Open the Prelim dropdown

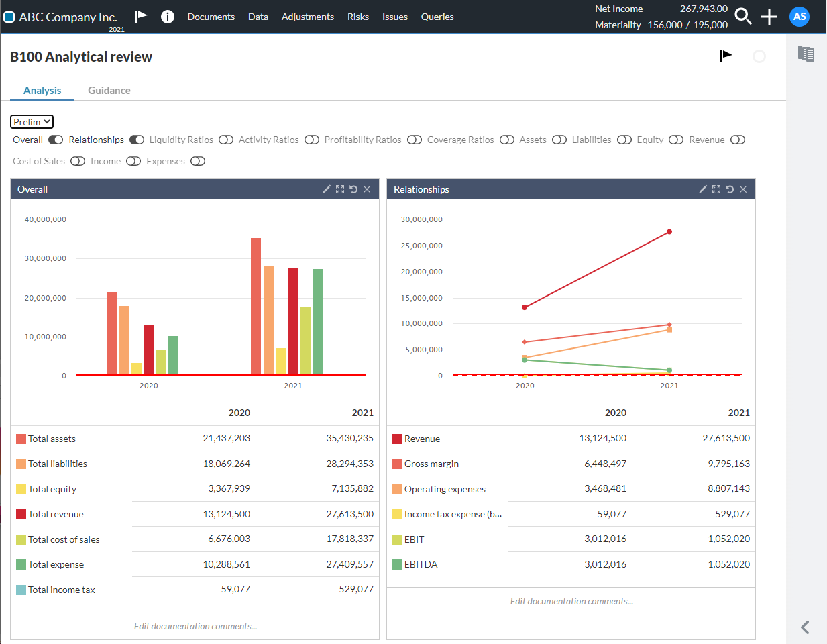pos(32,122)
